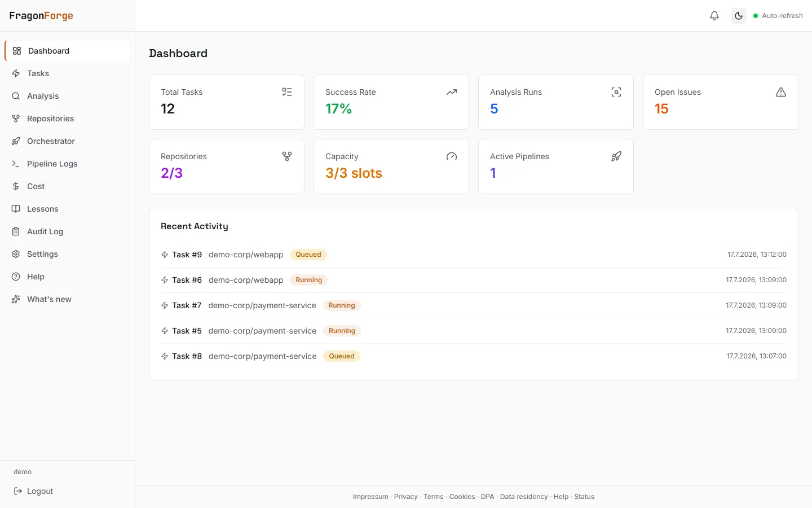Click the Audit Log clipboard icon
Image resolution: width=812 pixels, height=508 pixels.
[16, 231]
